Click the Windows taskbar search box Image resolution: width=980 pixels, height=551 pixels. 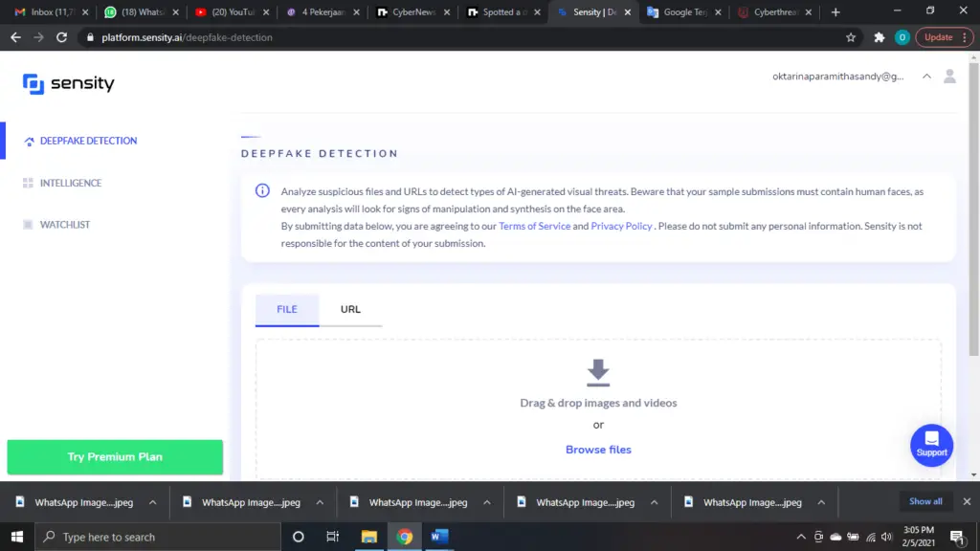(158, 537)
